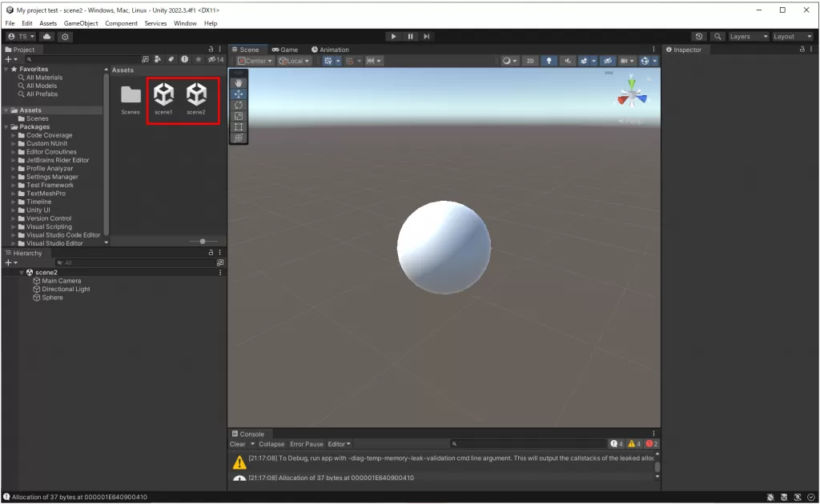Click the Play button
The height and width of the screenshot is (504, 820).
(x=393, y=36)
